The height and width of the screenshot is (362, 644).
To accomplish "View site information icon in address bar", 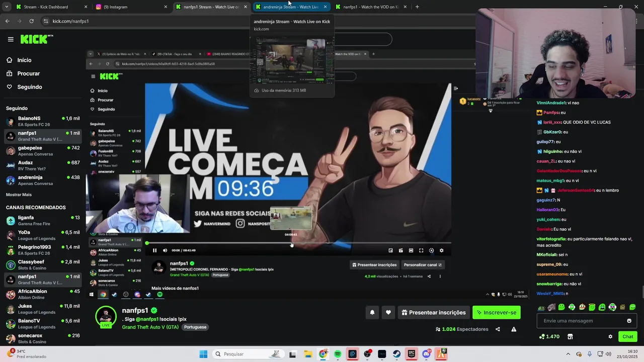I will point(46,21).
